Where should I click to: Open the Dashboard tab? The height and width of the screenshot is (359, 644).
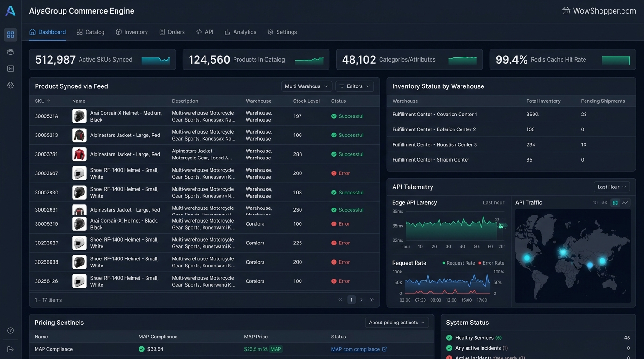click(47, 32)
